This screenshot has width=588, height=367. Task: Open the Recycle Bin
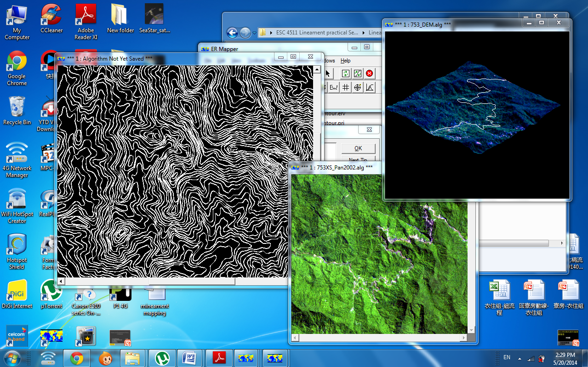click(17, 105)
